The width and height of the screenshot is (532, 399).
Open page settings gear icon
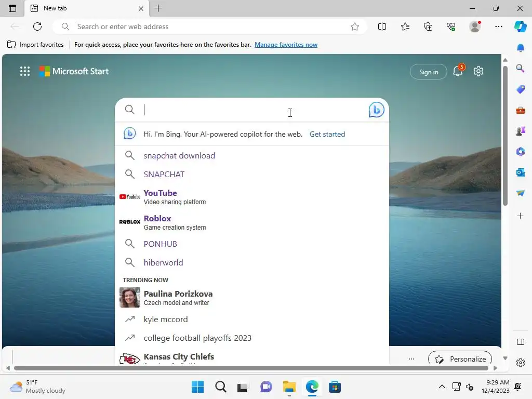click(478, 71)
